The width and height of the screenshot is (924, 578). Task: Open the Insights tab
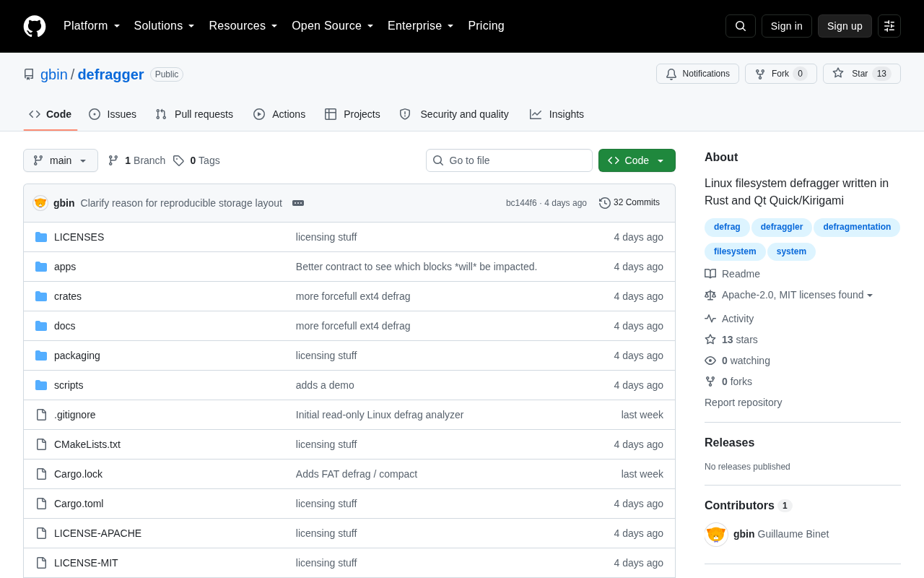(x=557, y=114)
